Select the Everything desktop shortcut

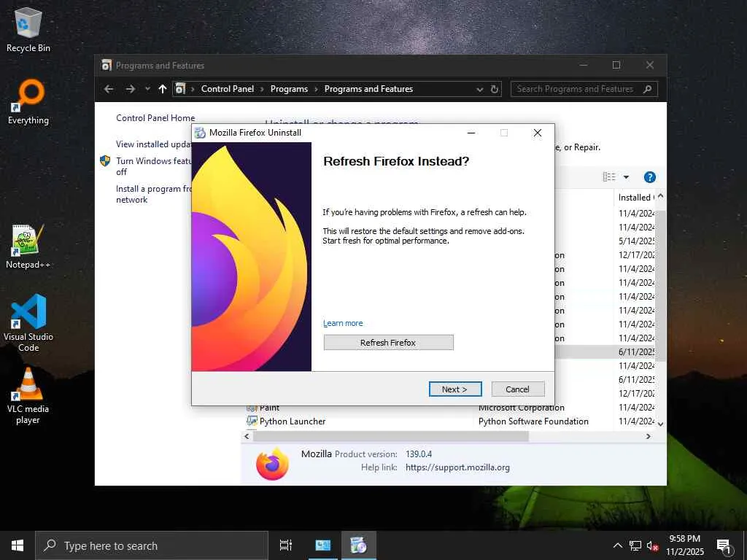coord(28,102)
